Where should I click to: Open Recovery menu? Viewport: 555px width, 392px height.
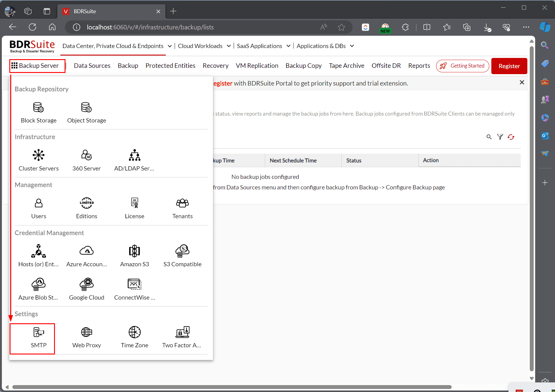(216, 66)
